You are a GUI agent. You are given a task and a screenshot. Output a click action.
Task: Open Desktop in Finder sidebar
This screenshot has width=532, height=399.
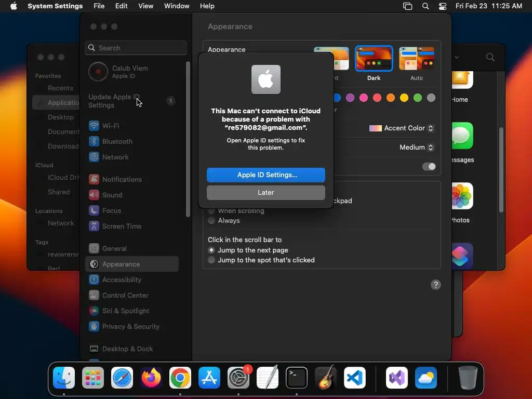[x=60, y=117]
